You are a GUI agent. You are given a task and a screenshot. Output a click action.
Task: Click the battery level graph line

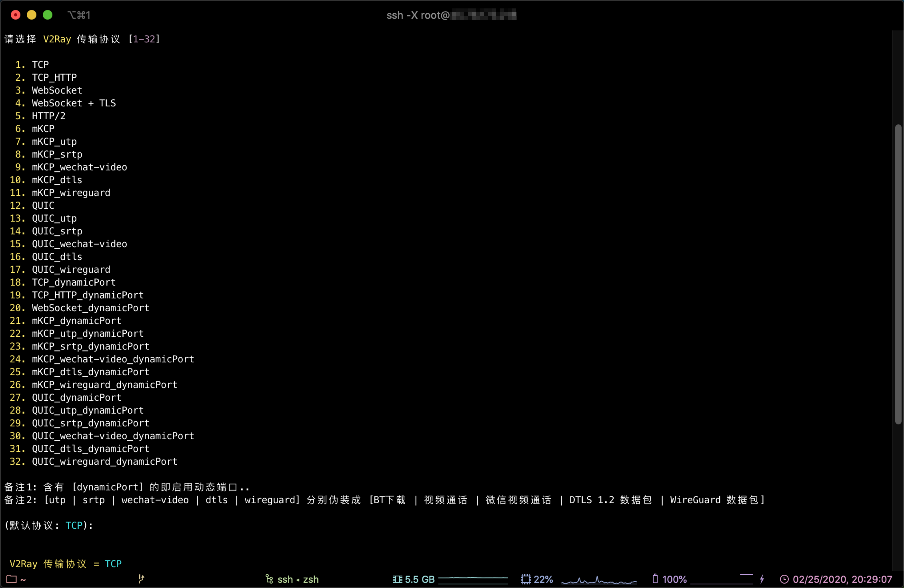pyautogui.click(x=722, y=579)
